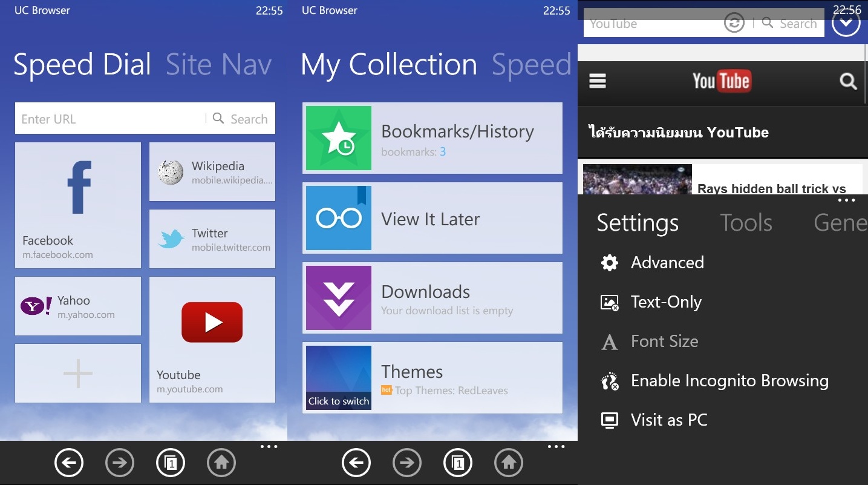Click the Search box beside refresh icon
This screenshot has height=485, width=868.
(x=789, y=24)
